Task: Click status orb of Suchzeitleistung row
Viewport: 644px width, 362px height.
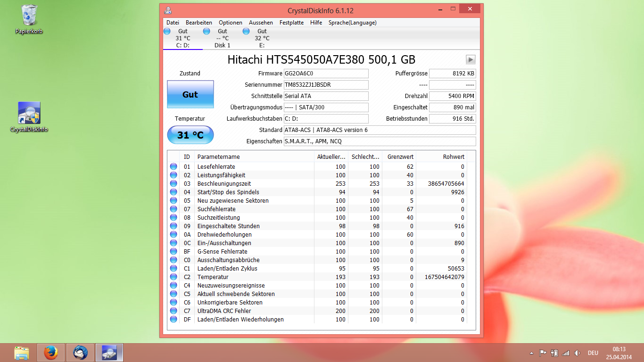Action: point(173,217)
